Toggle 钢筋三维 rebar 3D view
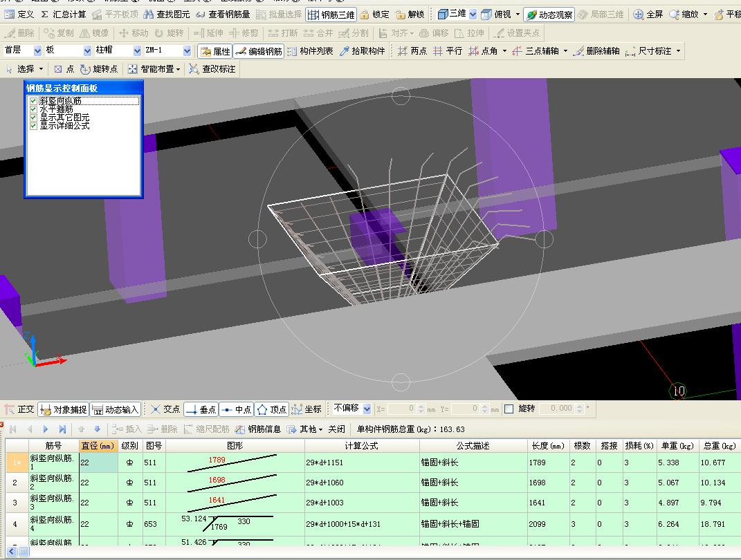The image size is (741, 560). 331,15
